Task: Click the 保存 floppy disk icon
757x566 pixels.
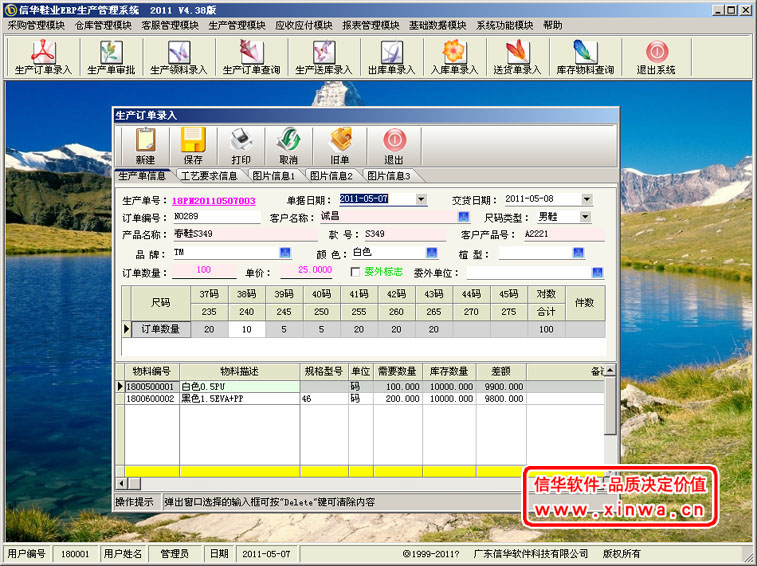Action: 193,146
